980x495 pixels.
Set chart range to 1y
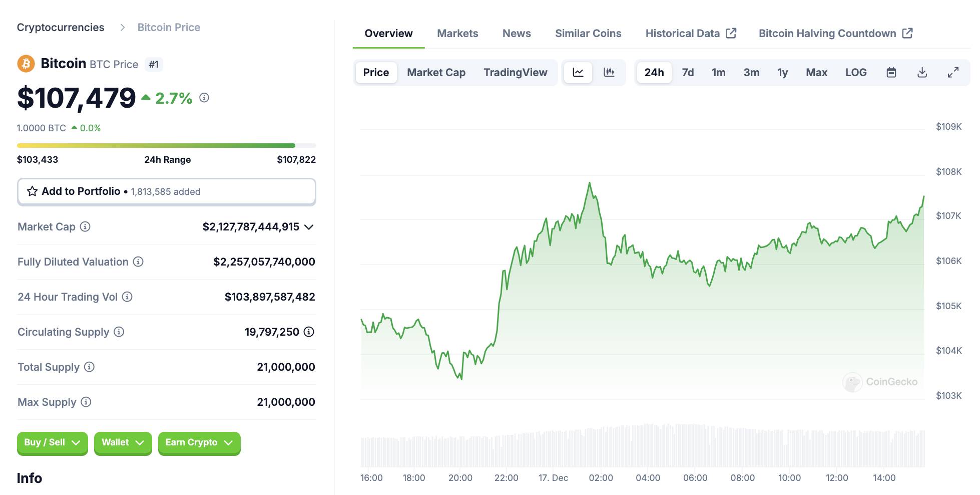click(x=783, y=73)
